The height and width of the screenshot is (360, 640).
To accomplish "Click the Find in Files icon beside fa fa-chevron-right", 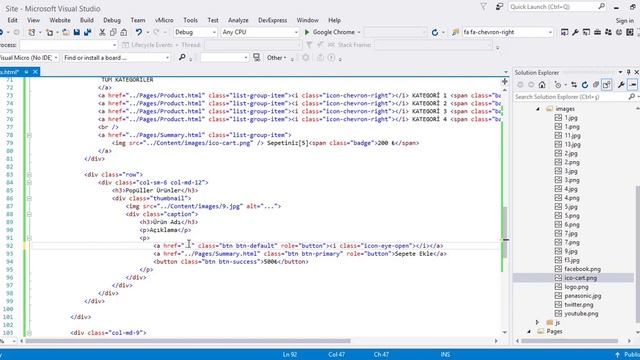I will tap(456, 32).
